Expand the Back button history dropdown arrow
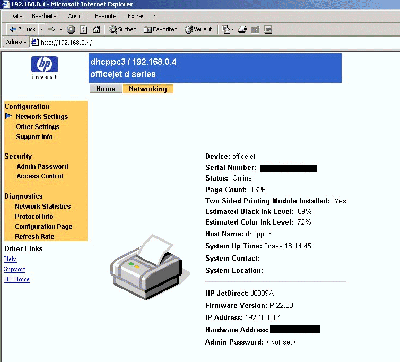 click(x=41, y=30)
